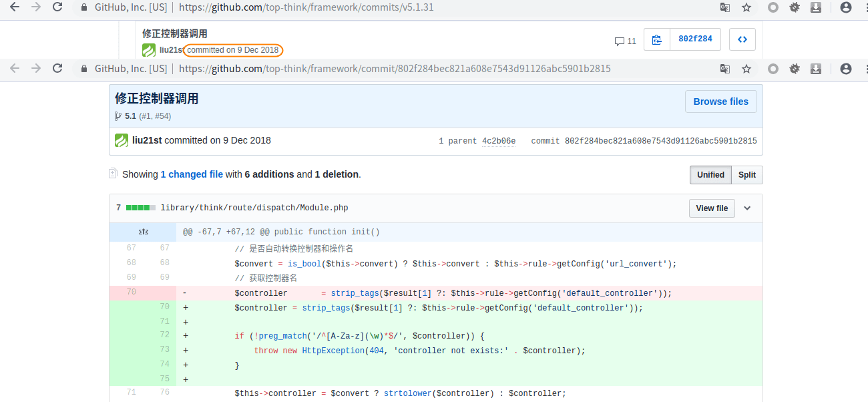Click added line number 72 in diff

164,336
